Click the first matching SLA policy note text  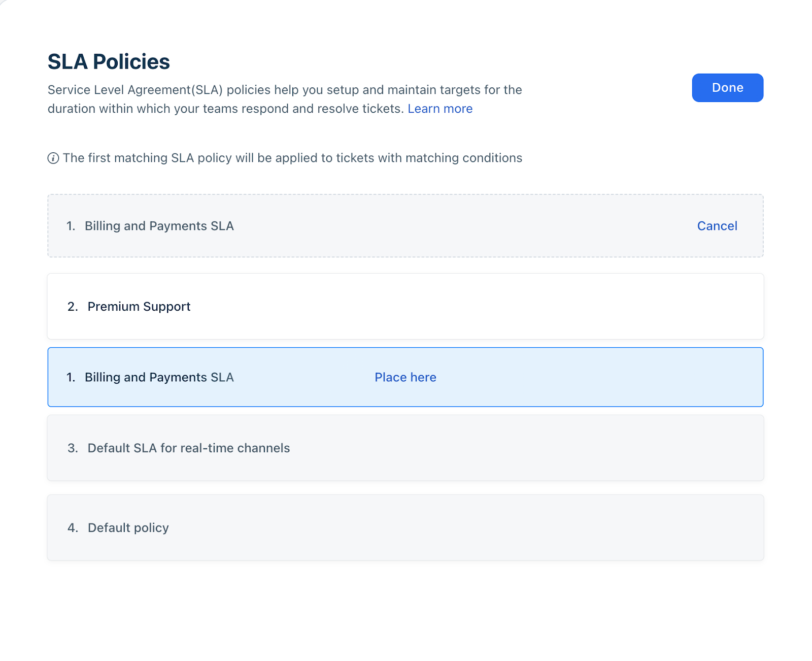click(x=292, y=158)
